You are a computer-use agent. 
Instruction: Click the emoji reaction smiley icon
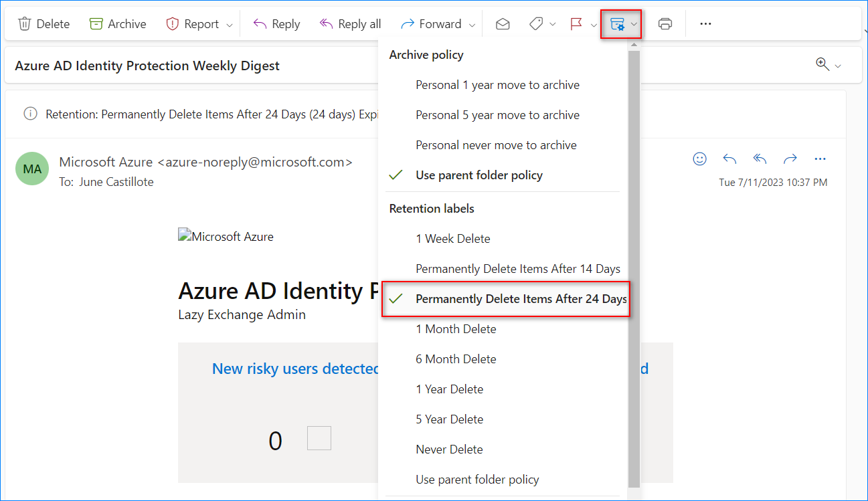coord(699,159)
